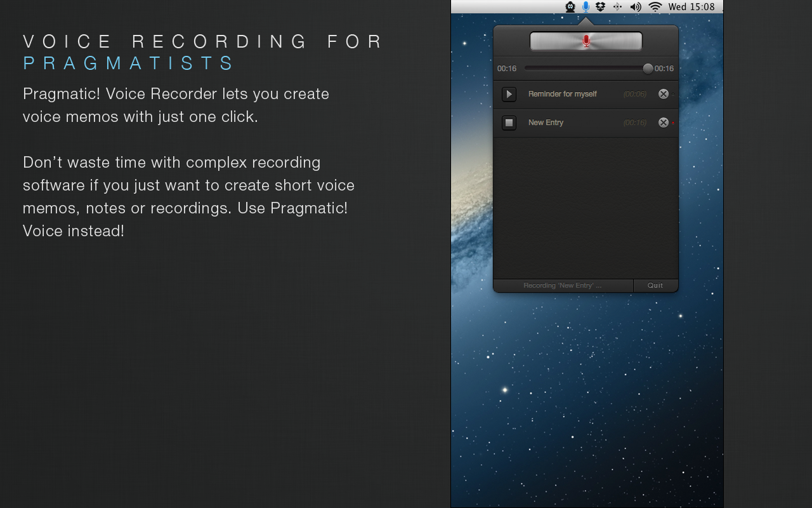Image resolution: width=812 pixels, height=508 pixels.
Task: Open the volume control in menu bar
Action: [636, 7]
